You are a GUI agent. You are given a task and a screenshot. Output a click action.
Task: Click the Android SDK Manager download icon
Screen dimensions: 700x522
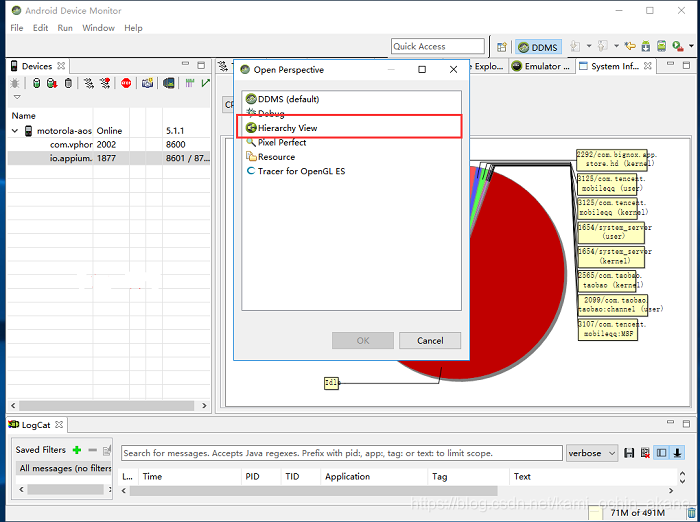[x=646, y=46]
